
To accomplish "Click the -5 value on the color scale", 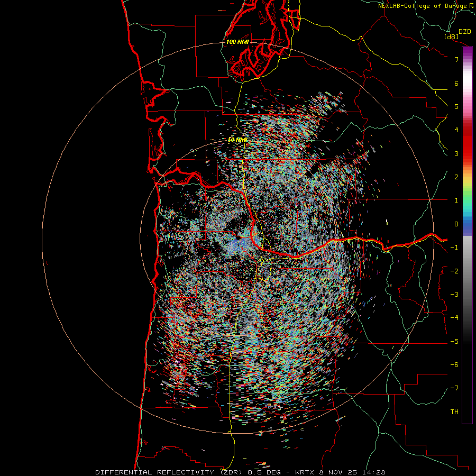I will coord(454,342).
